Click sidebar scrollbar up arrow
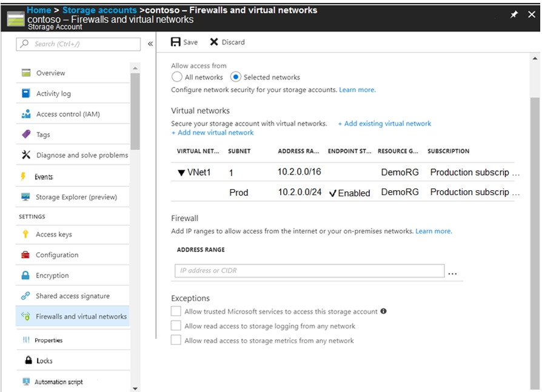The image size is (542, 392). tap(135, 68)
